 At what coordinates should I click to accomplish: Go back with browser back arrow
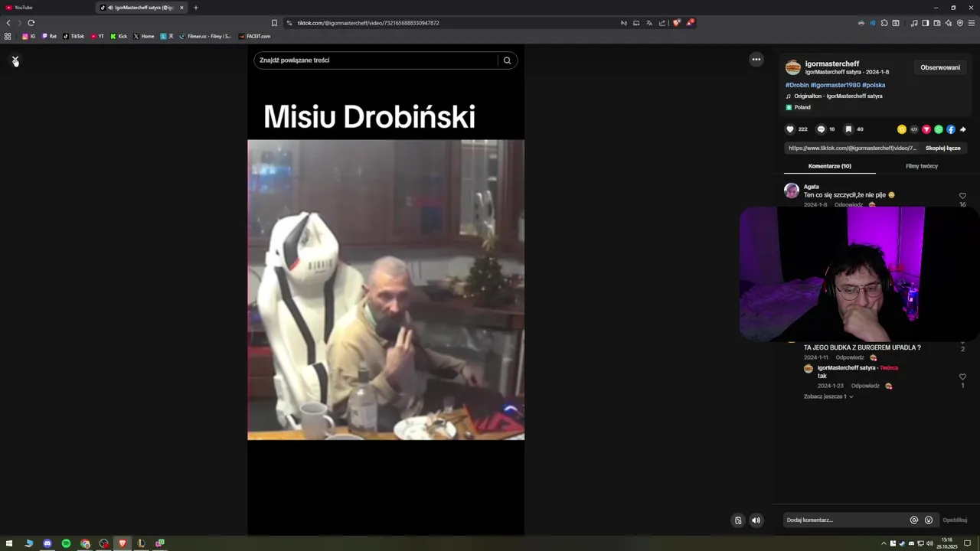(8, 23)
